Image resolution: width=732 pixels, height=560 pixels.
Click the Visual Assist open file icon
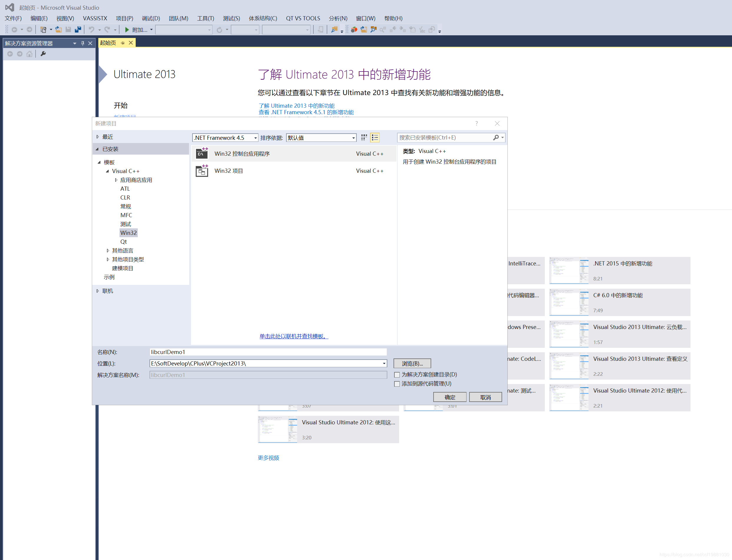364,30
